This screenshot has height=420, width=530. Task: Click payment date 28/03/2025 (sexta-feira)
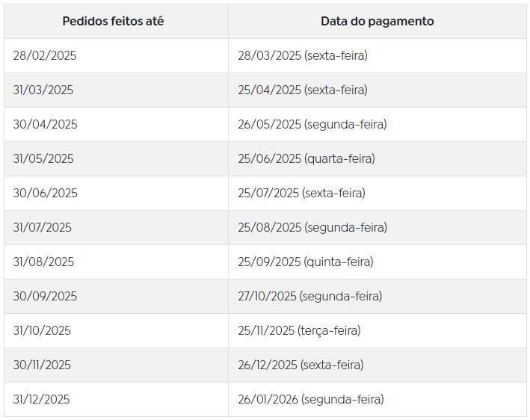click(303, 55)
